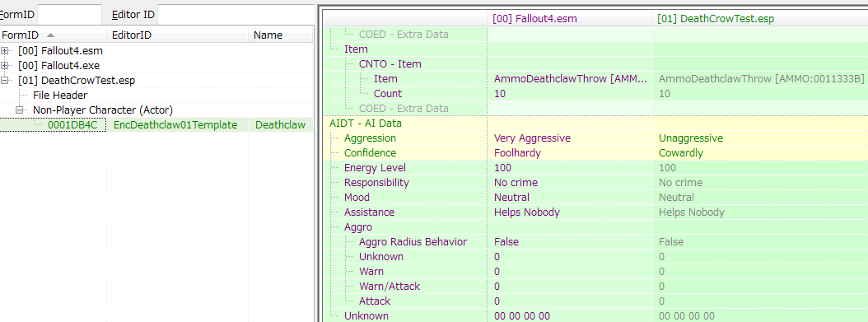Click AmmoDeathclawThrow [AMMO:0011333B] in DeathCrowTest.esp
This screenshot has width=868, height=322.
(761, 78)
